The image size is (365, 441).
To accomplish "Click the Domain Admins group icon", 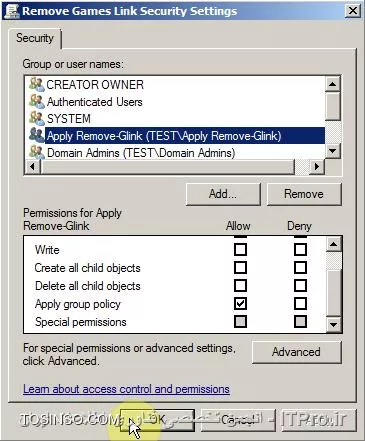I will (36, 152).
